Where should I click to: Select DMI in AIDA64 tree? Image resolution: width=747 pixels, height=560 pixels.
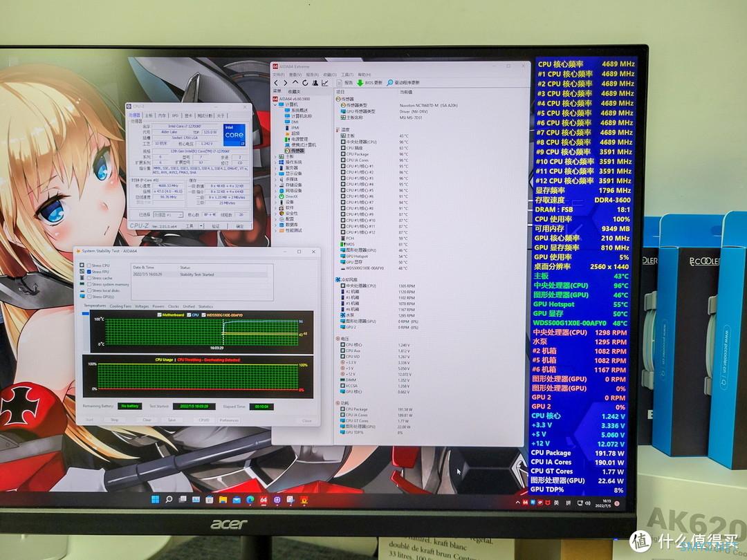point(291,122)
